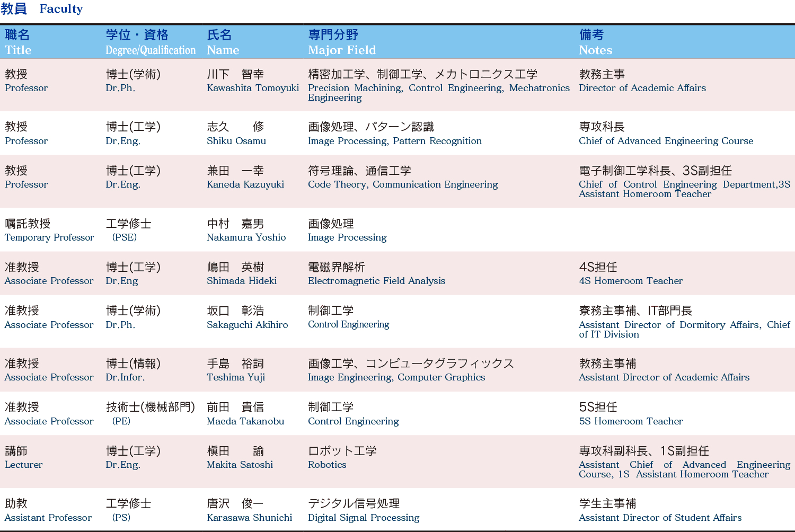
Task: Click the 'Robotics' major field
Action: point(327,465)
